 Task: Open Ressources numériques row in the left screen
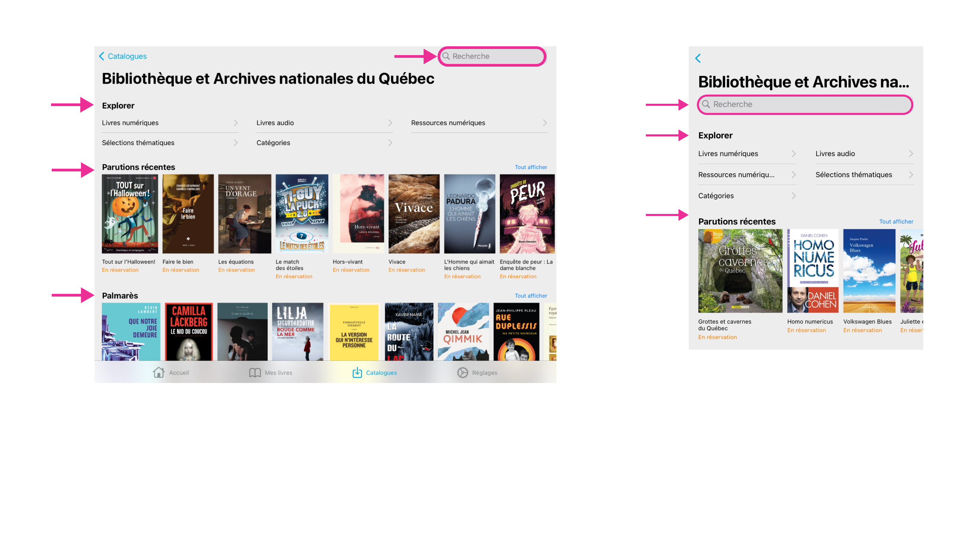479,123
